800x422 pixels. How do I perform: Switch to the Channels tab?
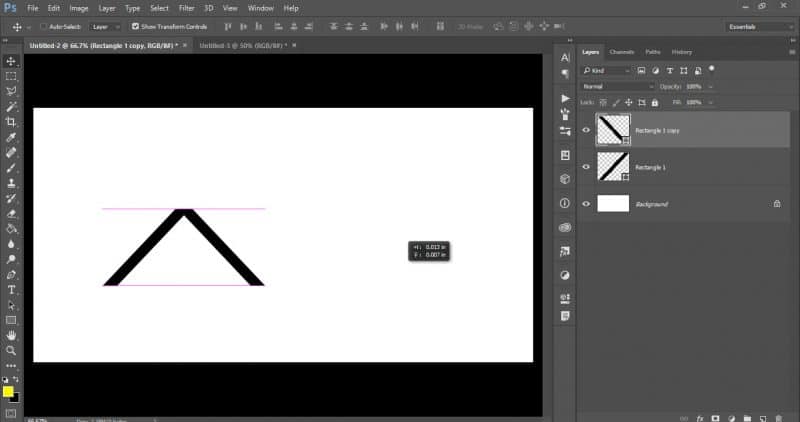(x=622, y=52)
